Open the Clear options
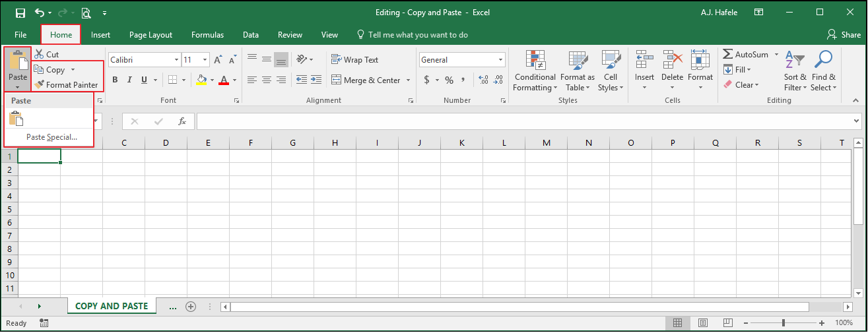This screenshot has width=868, height=333. coord(741,85)
